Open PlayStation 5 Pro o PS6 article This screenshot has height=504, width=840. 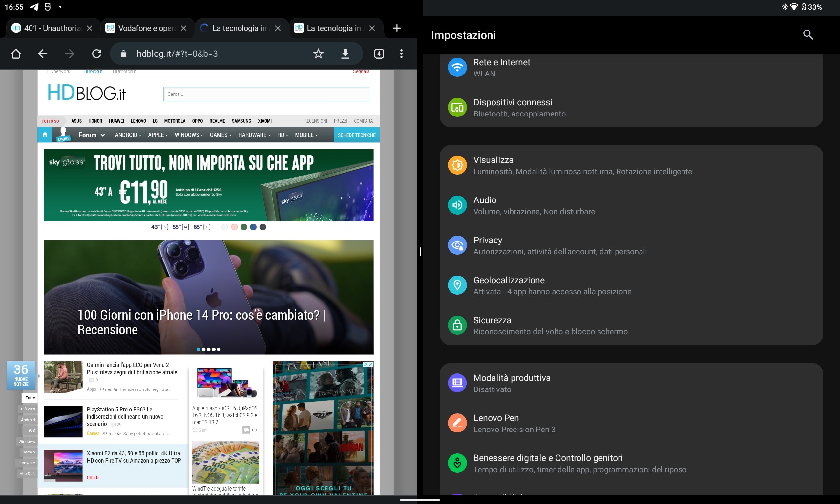click(x=125, y=416)
